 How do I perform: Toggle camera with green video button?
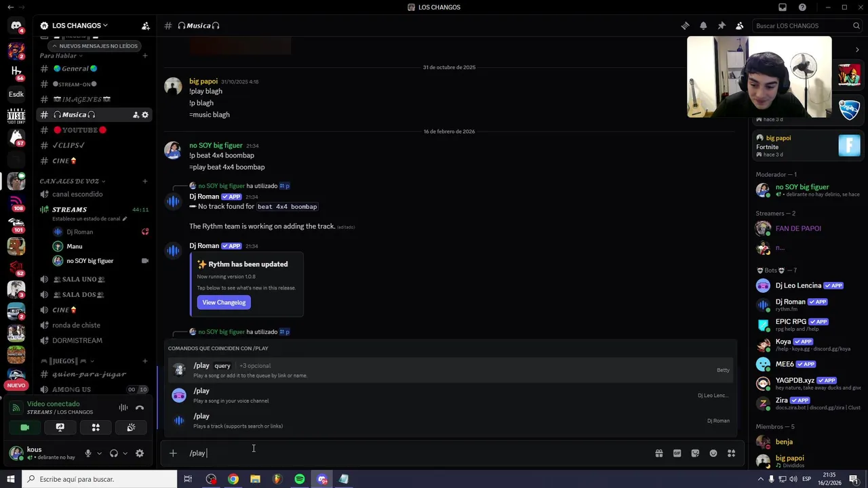(x=24, y=427)
